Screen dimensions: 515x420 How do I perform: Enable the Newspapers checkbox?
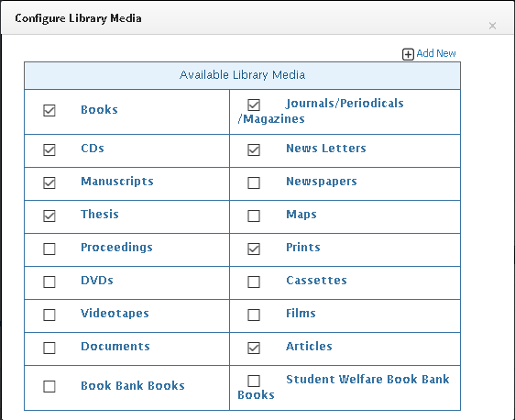click(x=254, y=182)
